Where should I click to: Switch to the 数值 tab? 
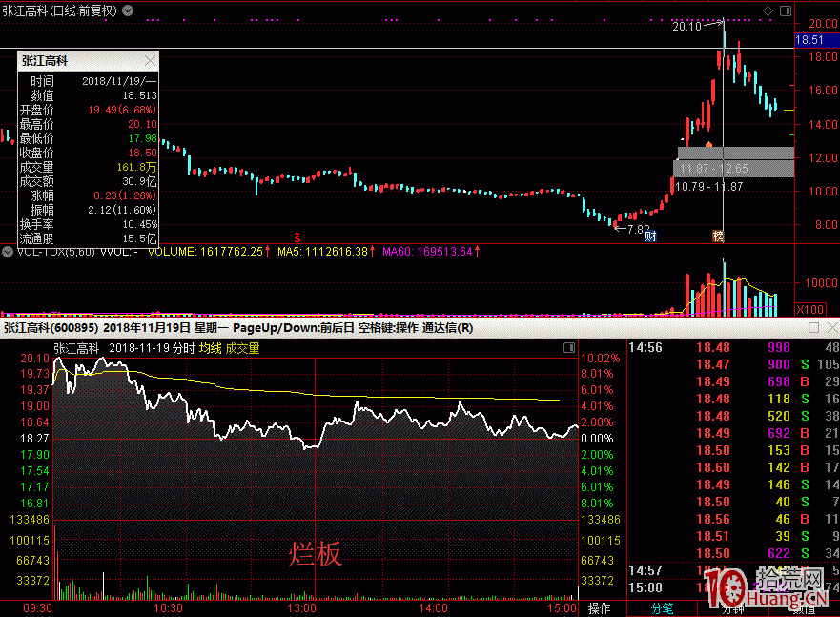(804, 609)
